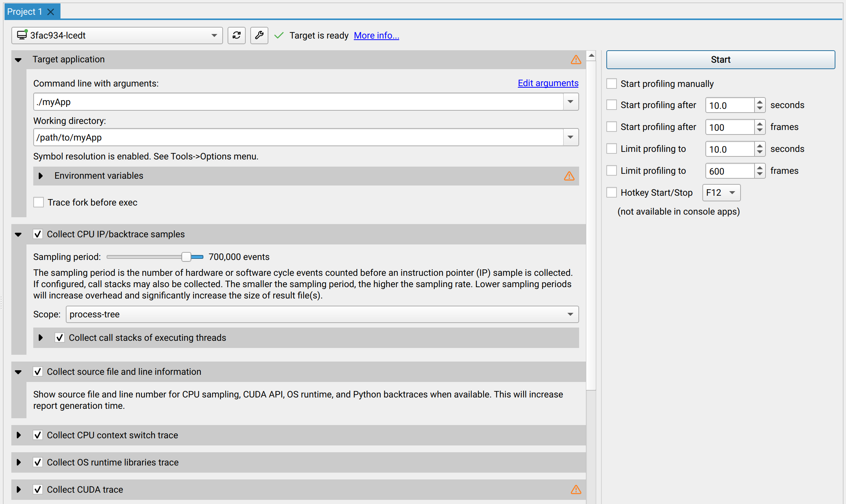
Task: Click in the /path/to/myApp working directory field
Action: tap(299, 137)
